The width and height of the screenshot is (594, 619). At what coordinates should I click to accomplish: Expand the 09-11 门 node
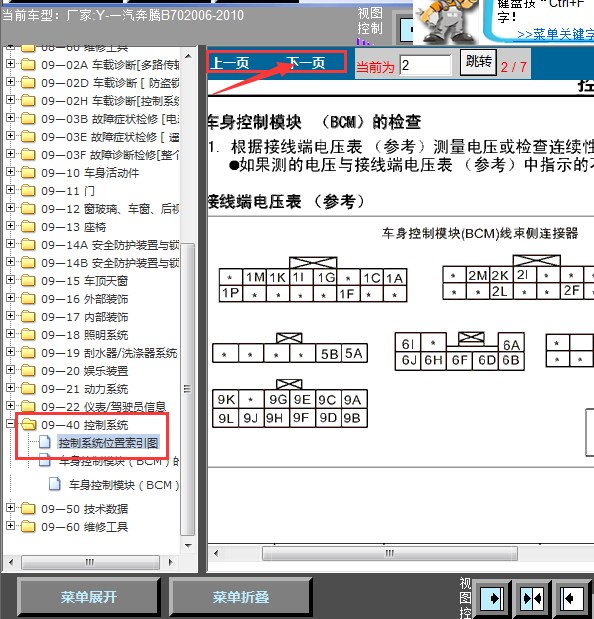point(11,189)
